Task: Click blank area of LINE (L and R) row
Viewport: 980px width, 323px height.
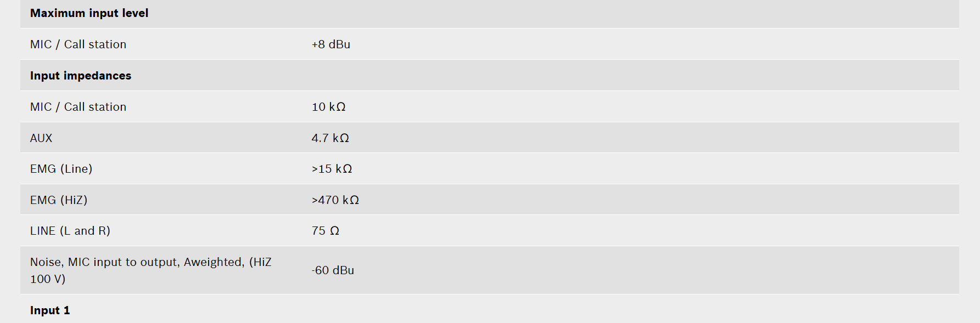Action: [x=648, y=230]
